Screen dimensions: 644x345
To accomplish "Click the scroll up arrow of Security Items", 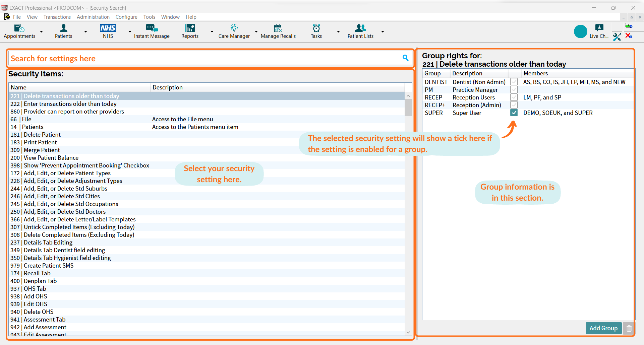I will (408, 96).
